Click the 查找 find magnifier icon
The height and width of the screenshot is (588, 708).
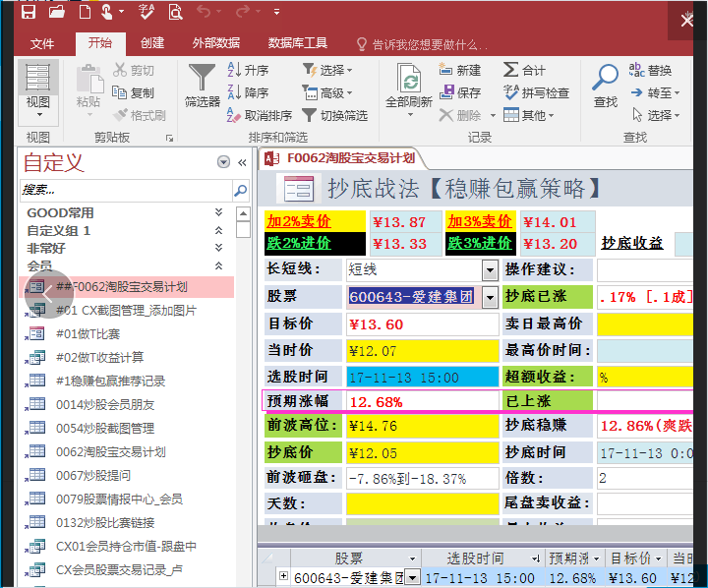(605, 77)
